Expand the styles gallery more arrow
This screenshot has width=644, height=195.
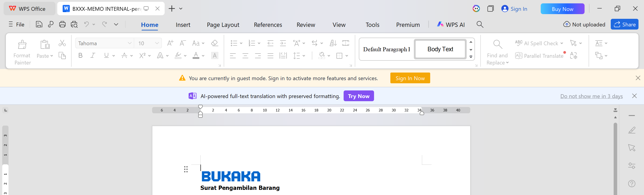pos(471,57)
